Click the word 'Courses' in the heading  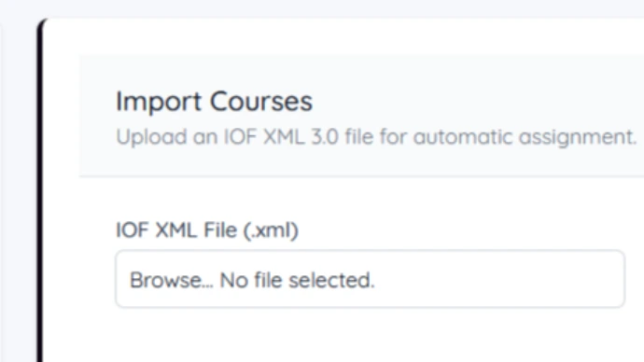[261, 102]
